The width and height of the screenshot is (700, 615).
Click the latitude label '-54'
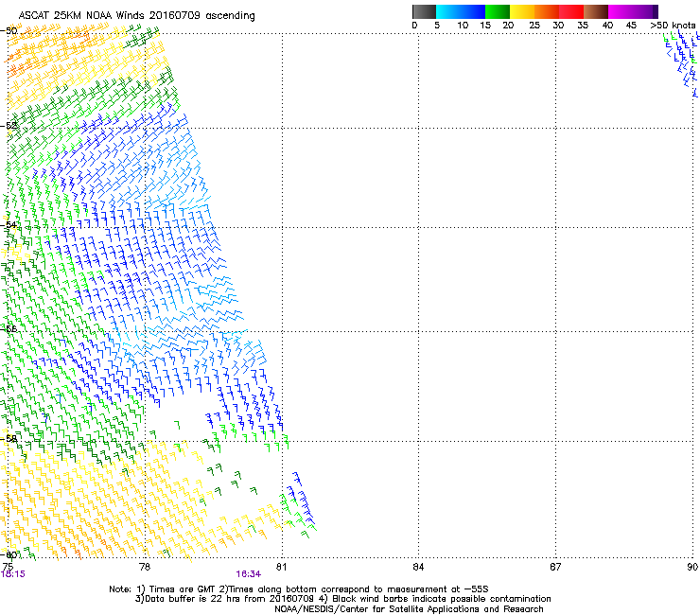coord(9,224)
